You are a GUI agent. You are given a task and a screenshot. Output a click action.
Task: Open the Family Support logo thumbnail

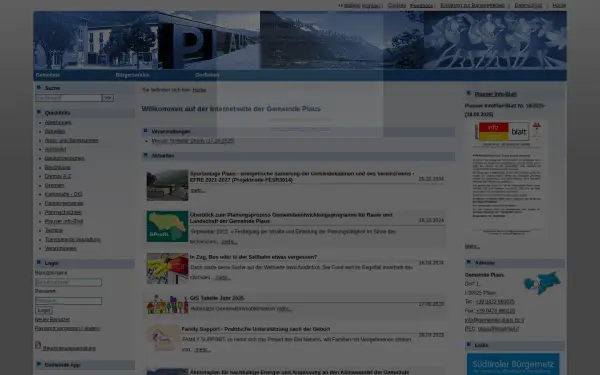[x=163, y=338]
